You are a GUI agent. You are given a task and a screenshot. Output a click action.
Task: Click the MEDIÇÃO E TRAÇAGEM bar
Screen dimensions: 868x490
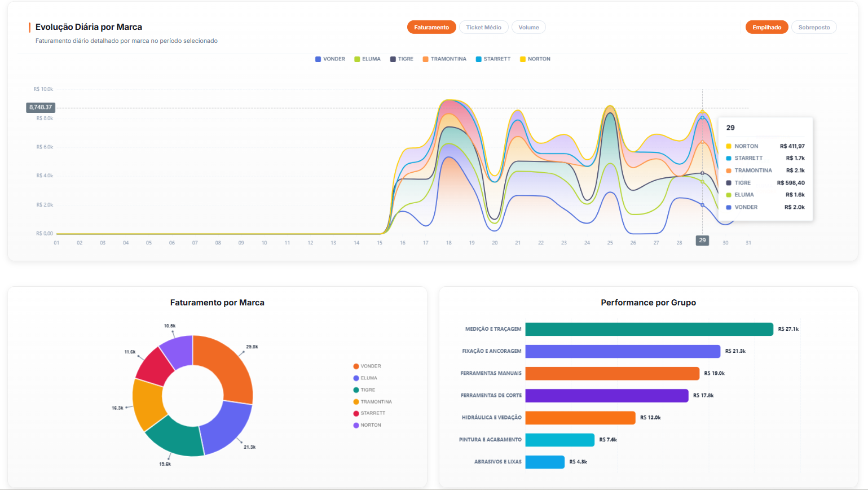[649, 329]
